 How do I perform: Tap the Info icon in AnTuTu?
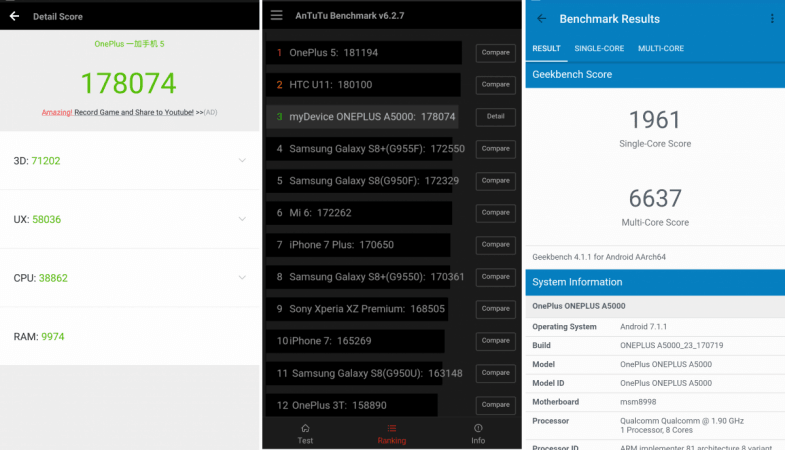click(478, 428)
